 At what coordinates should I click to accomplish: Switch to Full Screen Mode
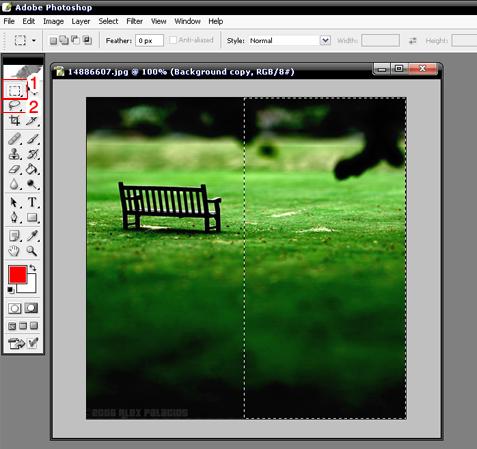34,326
